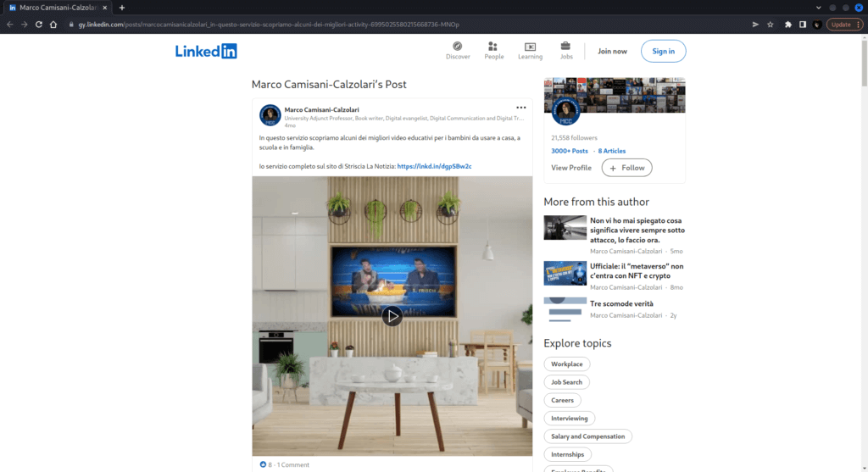The width and height of the screenshot is (868, 472).
Task: Open the post's three-dot options menu
Action: point(521,108)
